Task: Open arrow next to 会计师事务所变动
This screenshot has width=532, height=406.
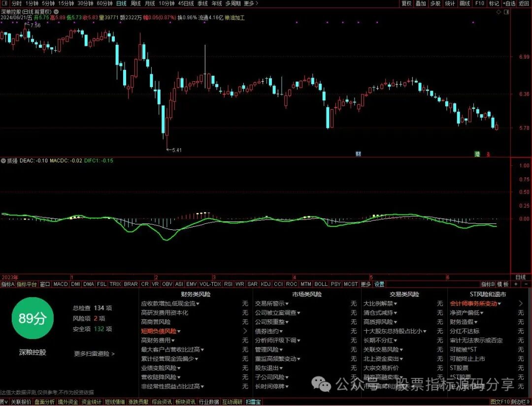Action: [x=521, y=304]
